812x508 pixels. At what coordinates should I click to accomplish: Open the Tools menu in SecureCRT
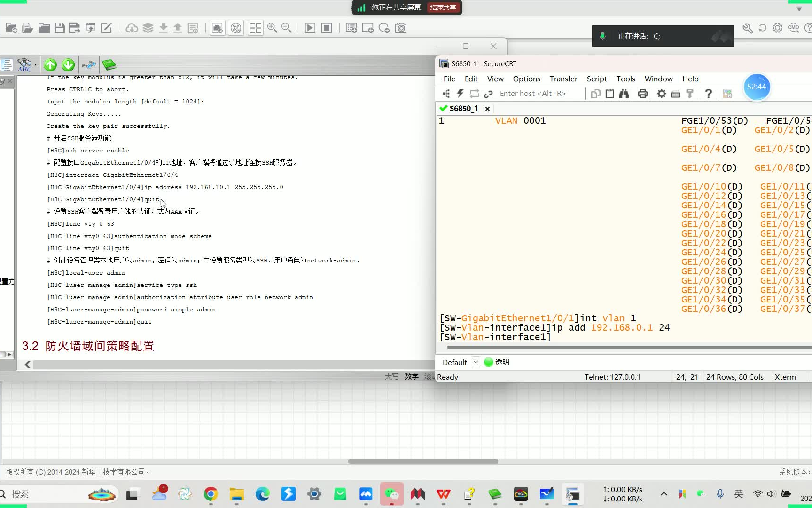click(x=625, y=79)
